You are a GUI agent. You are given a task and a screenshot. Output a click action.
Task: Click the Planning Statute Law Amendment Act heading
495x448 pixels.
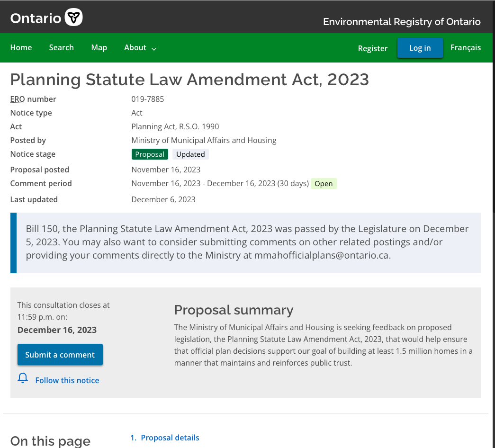(x=189, y=80)
